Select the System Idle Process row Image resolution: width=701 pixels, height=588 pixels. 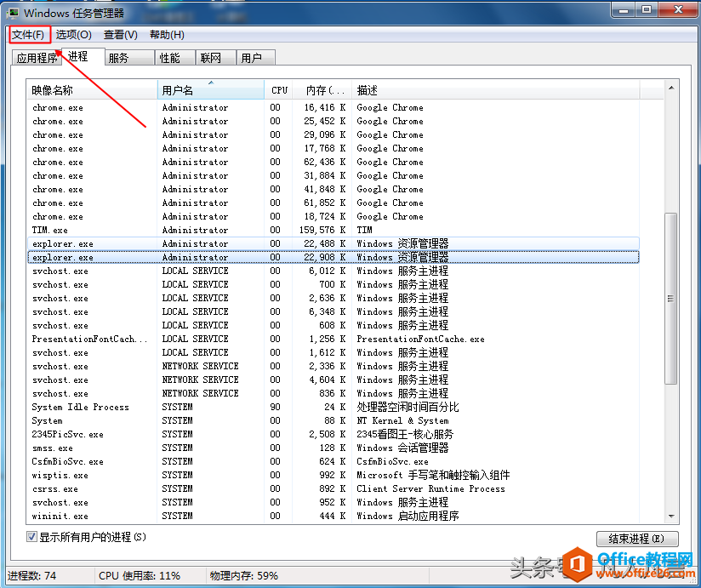[333, 407]
